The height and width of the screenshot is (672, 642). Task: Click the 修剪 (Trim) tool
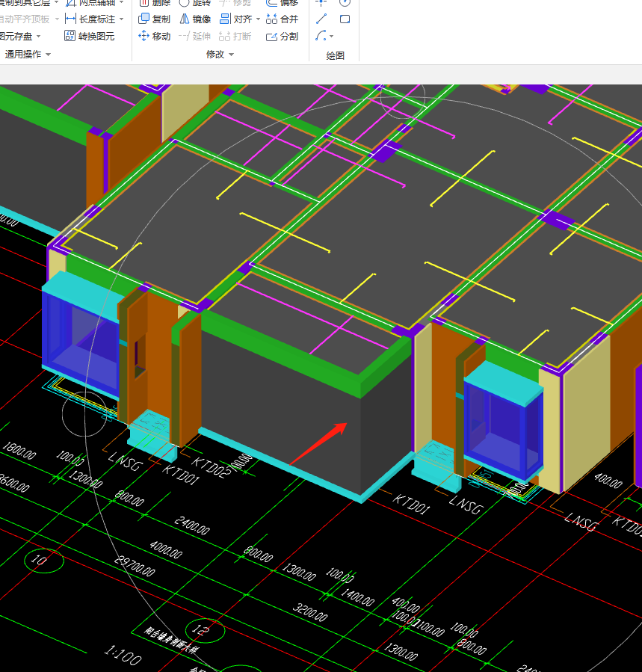coord(235,3)
